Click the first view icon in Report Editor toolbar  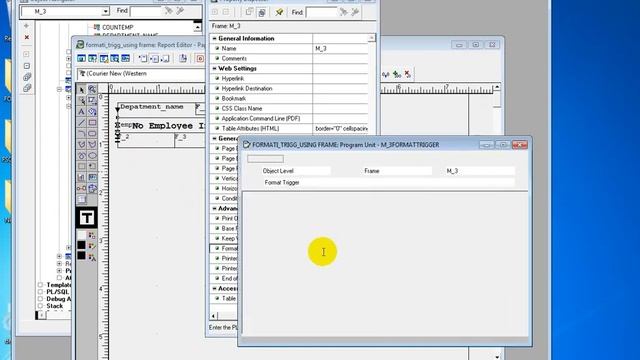coord(82,58)
